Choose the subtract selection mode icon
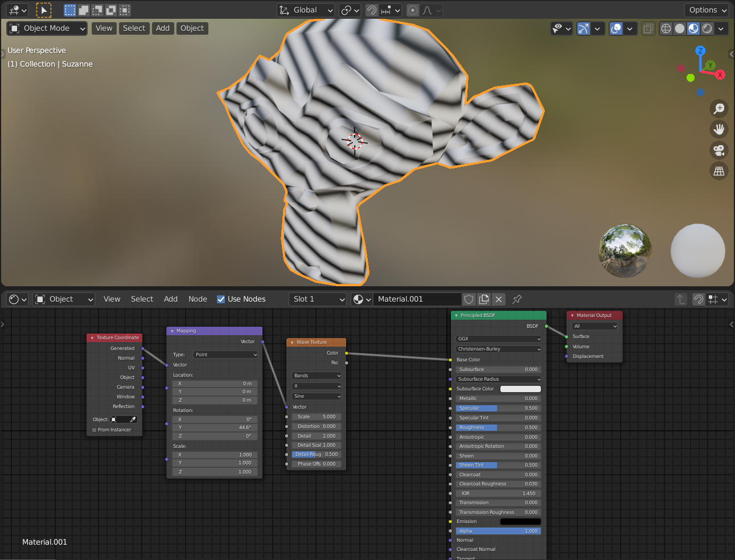Image resolution: width=735 pixels, height=560 pixels. [x=97, y=10]
